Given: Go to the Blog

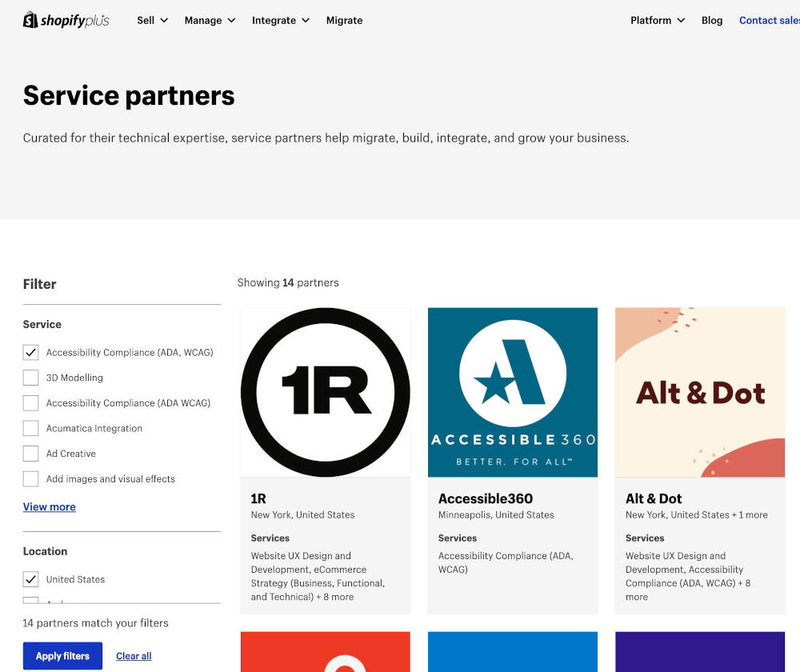Looking at the screenshot, I should point(712,21).
